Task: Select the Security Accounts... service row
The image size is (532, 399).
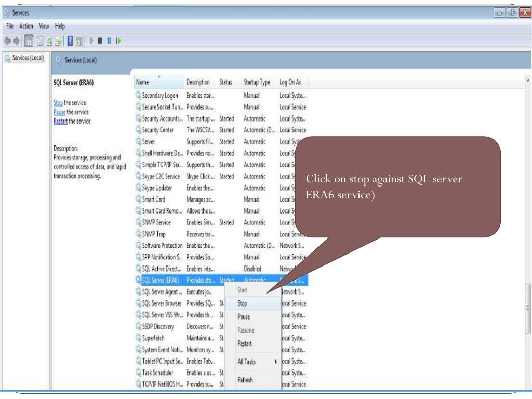Action: pyautogui.click(x=221, y=118)
